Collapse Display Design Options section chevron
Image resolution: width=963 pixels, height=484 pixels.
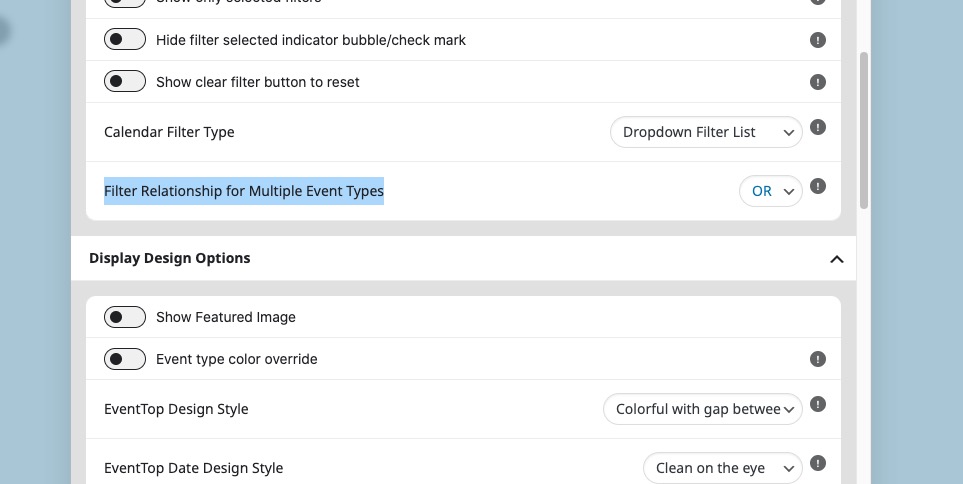tap(836, 259)
